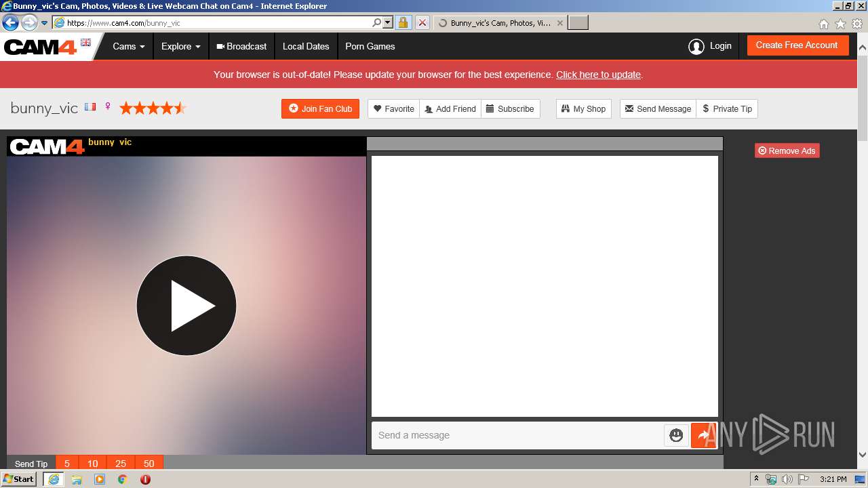Click the French flag next to bunny_vic
868x488 pixels.
pyautogui.click(x=90, y=107)
